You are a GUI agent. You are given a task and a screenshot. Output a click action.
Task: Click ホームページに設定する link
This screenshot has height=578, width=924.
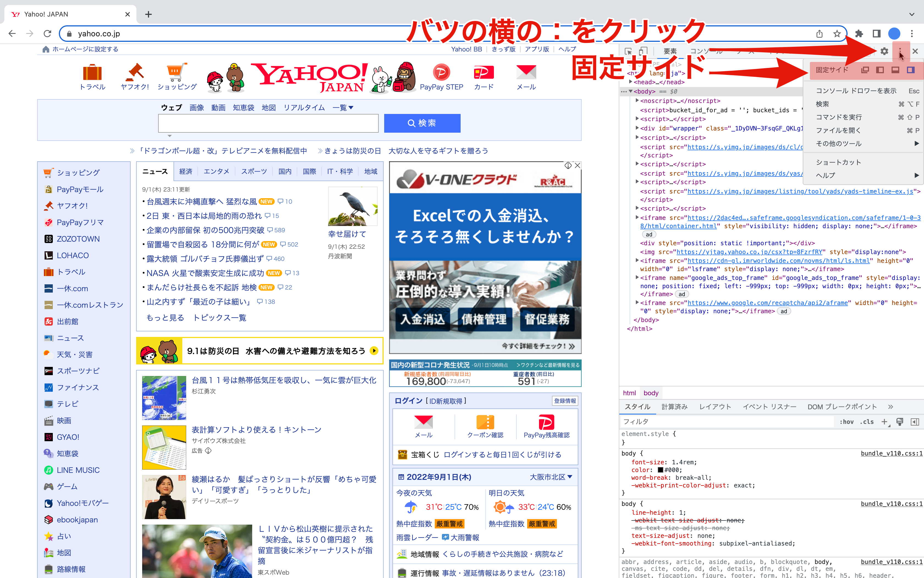tap(85, 49)
